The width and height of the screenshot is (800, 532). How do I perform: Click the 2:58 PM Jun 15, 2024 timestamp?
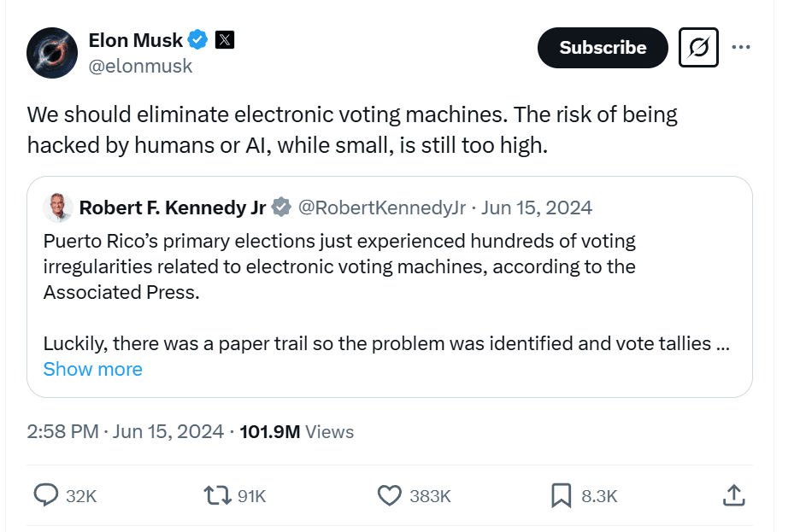[125, 432]
